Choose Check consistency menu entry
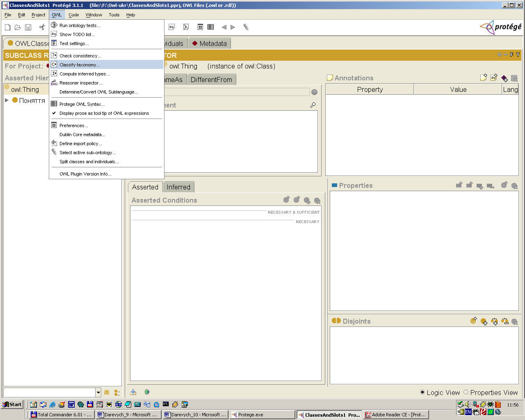 tap(107, 56)
